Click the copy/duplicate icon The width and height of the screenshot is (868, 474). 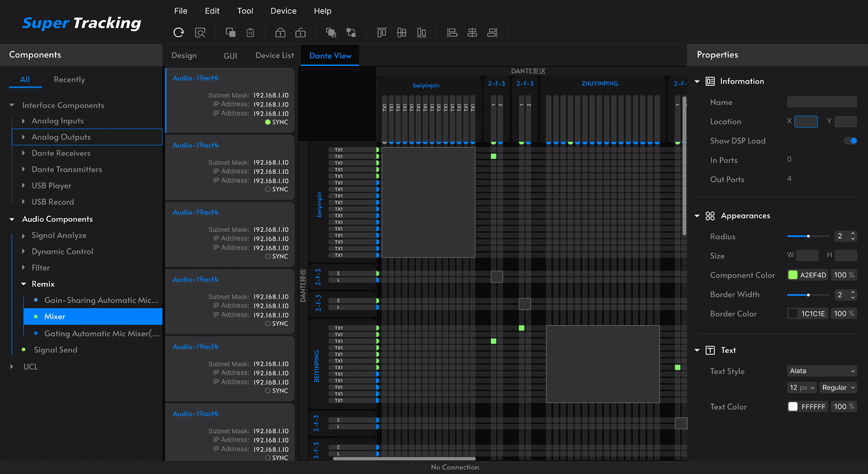pos(231,33)
